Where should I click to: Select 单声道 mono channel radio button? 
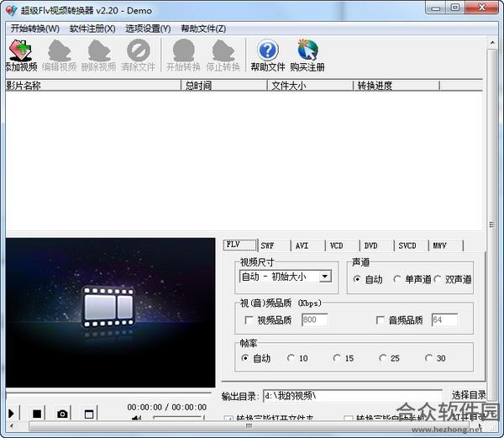(397, 279)
